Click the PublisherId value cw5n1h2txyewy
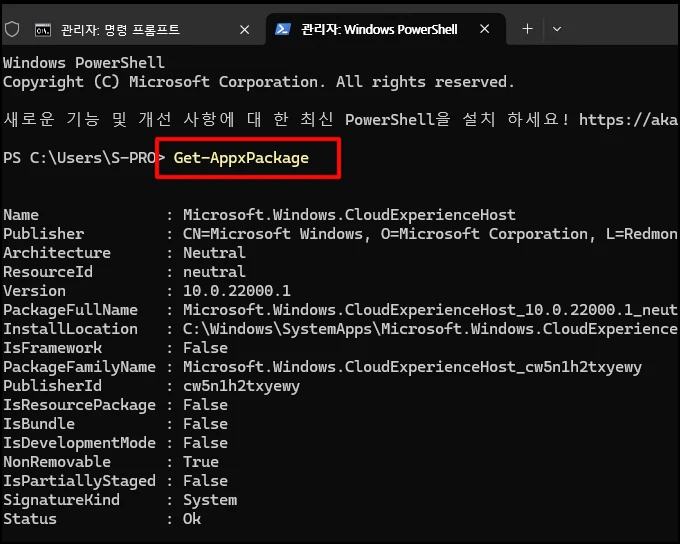 241,386
